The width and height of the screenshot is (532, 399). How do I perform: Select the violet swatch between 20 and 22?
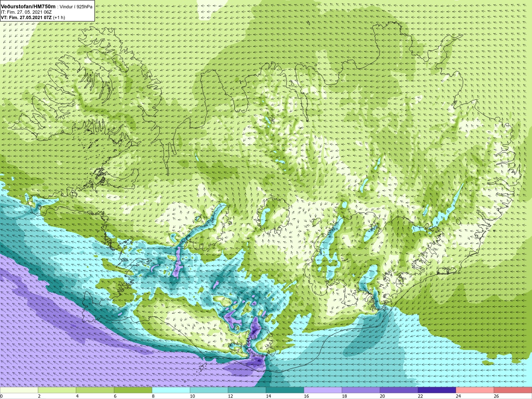tap(399, 390)
